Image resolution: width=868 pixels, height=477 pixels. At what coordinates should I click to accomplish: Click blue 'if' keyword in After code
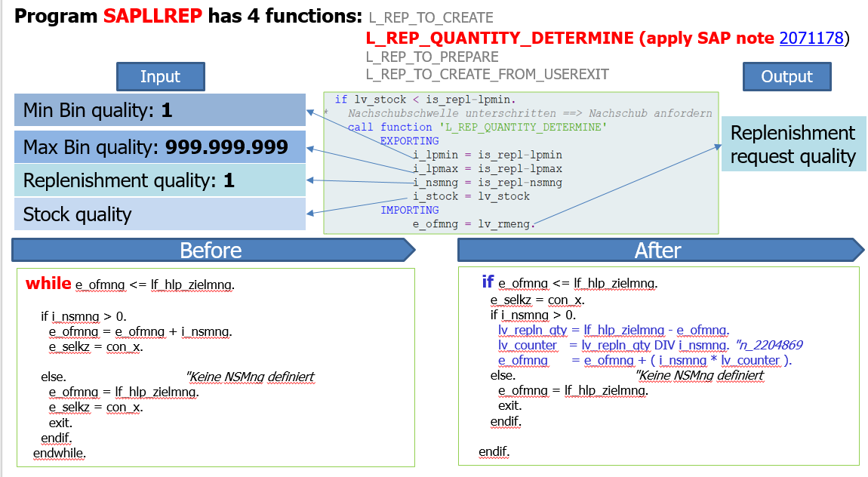[488, 282]
